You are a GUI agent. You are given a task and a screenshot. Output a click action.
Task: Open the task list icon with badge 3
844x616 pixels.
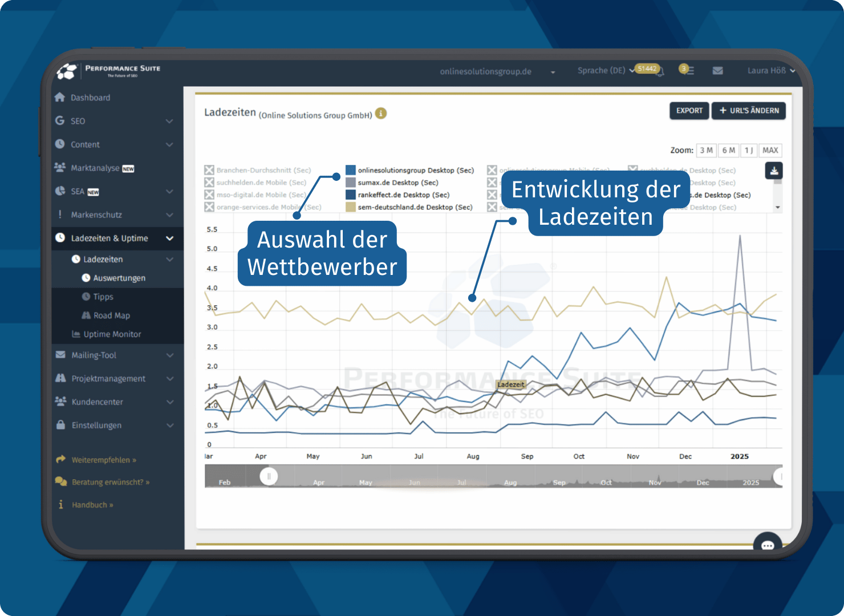(x=687, y=70)
